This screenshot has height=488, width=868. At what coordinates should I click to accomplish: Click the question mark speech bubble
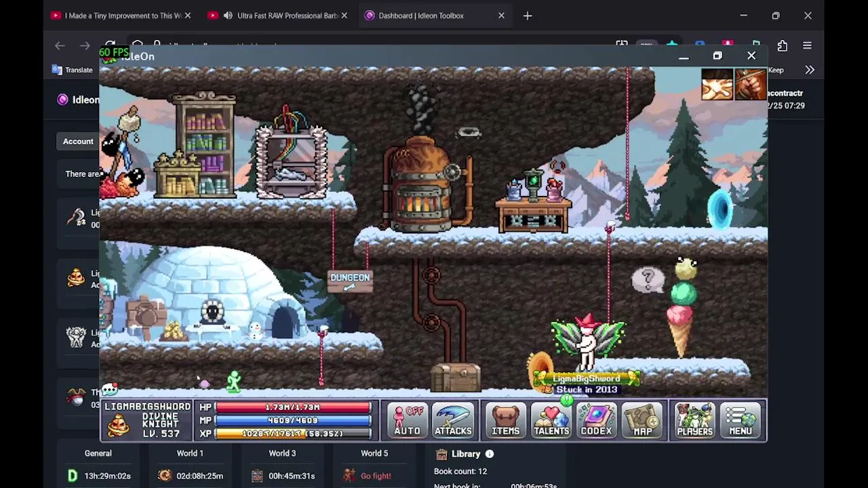point(648,279)
